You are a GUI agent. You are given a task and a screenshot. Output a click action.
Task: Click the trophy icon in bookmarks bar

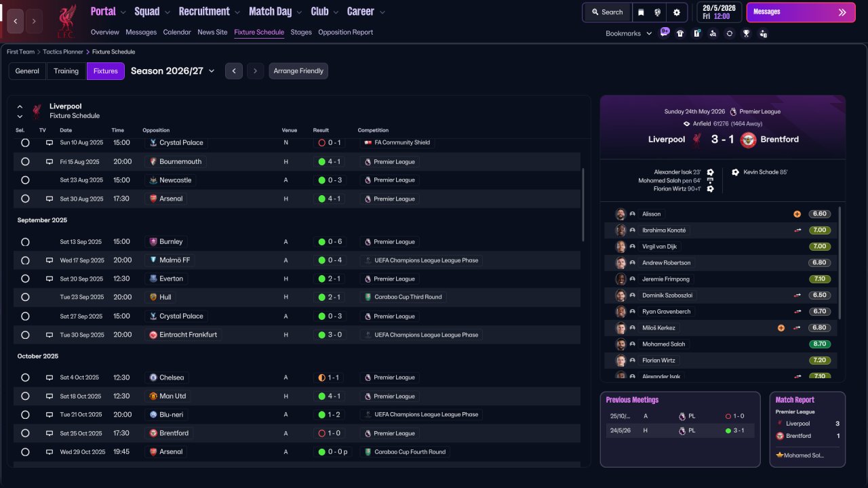pyautogui.click(x=747, y=33)
